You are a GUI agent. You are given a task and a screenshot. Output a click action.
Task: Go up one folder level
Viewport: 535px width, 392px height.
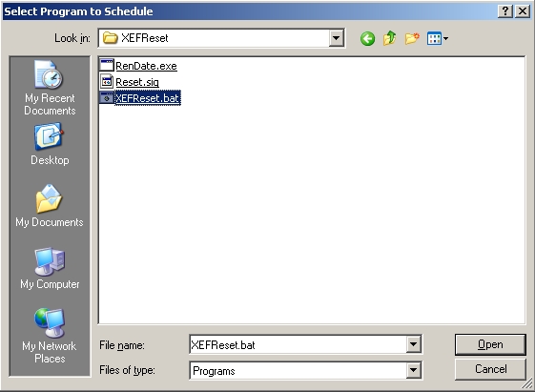[390, 38]
